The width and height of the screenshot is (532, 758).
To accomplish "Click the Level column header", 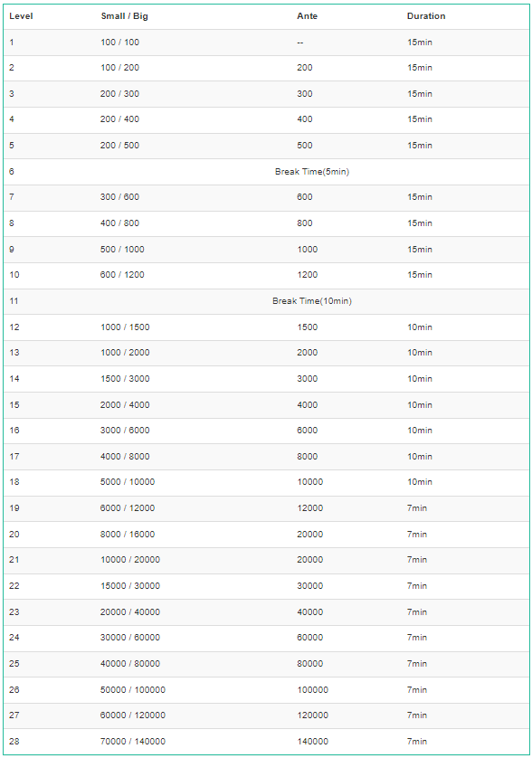I will [x=21, y=16].
